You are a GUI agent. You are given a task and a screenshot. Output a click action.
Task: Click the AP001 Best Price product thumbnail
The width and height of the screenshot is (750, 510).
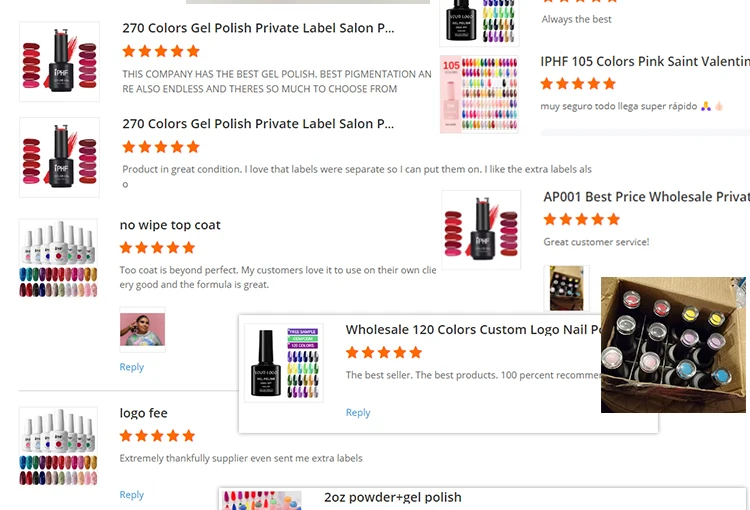[x=481, y=229]
